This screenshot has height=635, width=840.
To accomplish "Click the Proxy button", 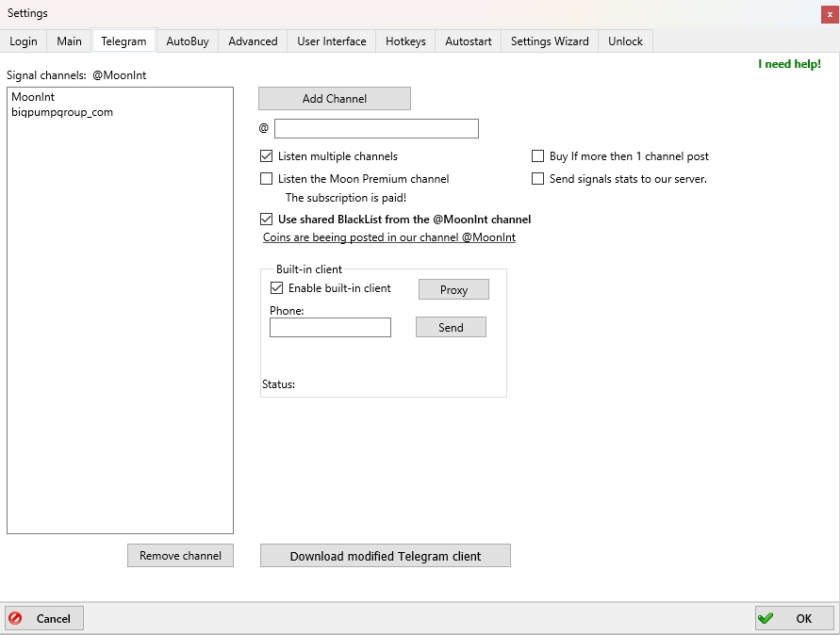I will tap(453, 289).
